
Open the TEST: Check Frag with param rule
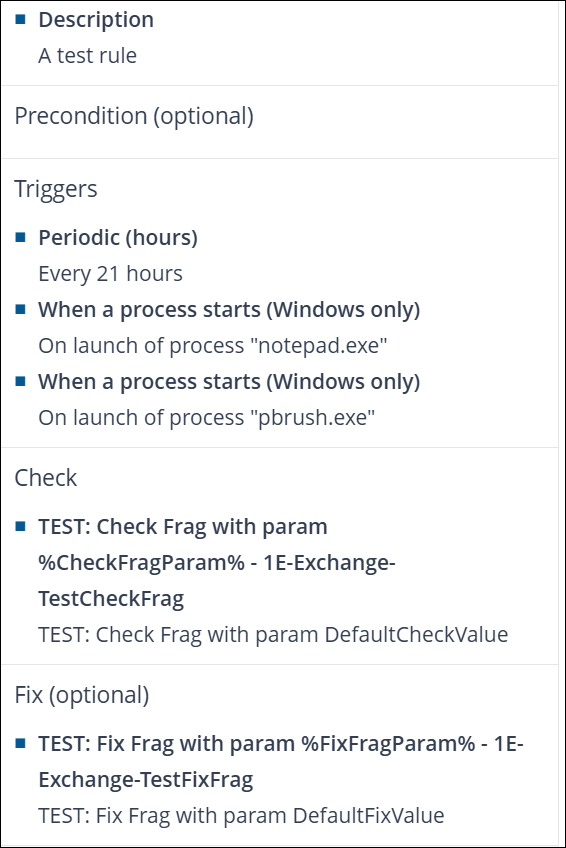pos(217,562)
